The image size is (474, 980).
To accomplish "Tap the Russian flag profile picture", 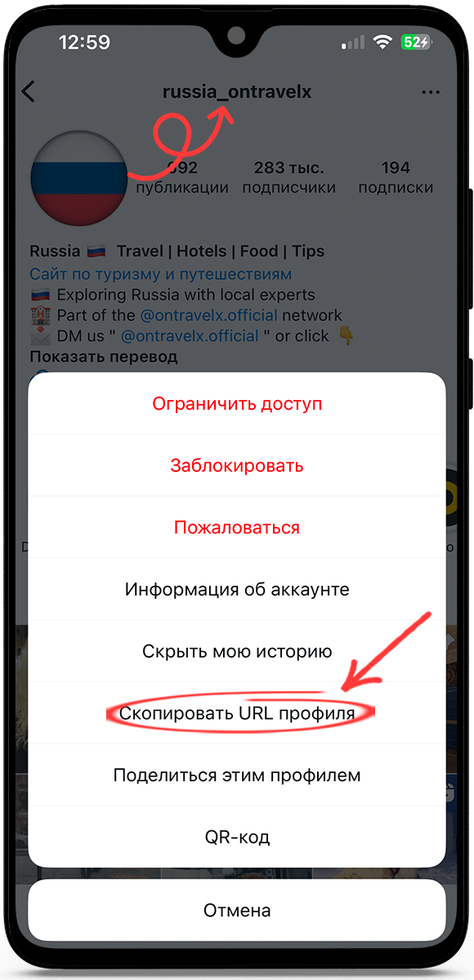I will (x=79, y=179).
